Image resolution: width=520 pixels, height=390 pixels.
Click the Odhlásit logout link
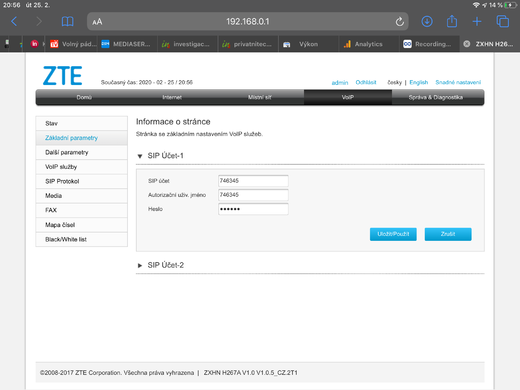coord(366,82)
